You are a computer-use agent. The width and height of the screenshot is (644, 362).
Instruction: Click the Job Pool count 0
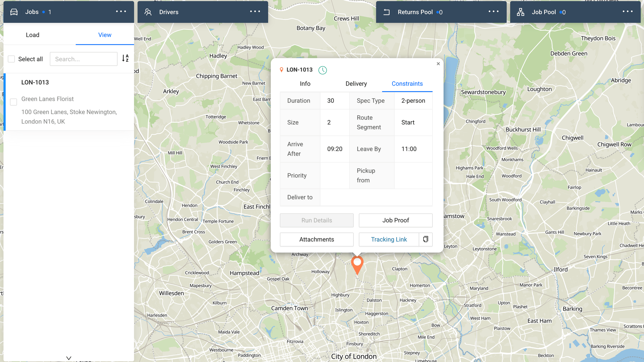(x=564, y=12)
